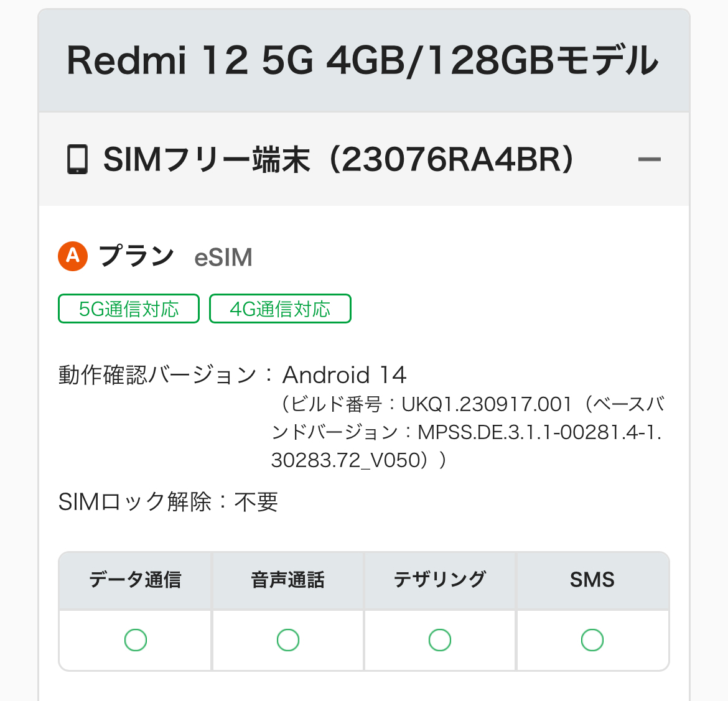Click the green circle under テザリング
The height and width of the screenshot is (701, 728).
[x=440, y=640]
